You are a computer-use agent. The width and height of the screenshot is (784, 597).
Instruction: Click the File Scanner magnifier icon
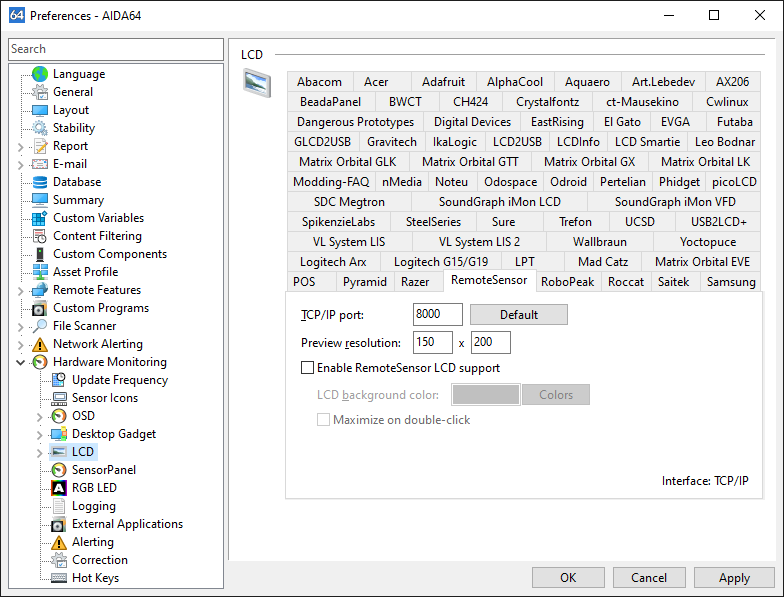click(x=40, y=326)
